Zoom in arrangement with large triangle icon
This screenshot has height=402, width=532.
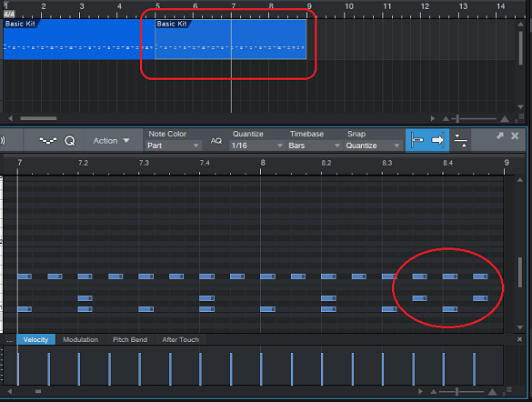[505, 118]
